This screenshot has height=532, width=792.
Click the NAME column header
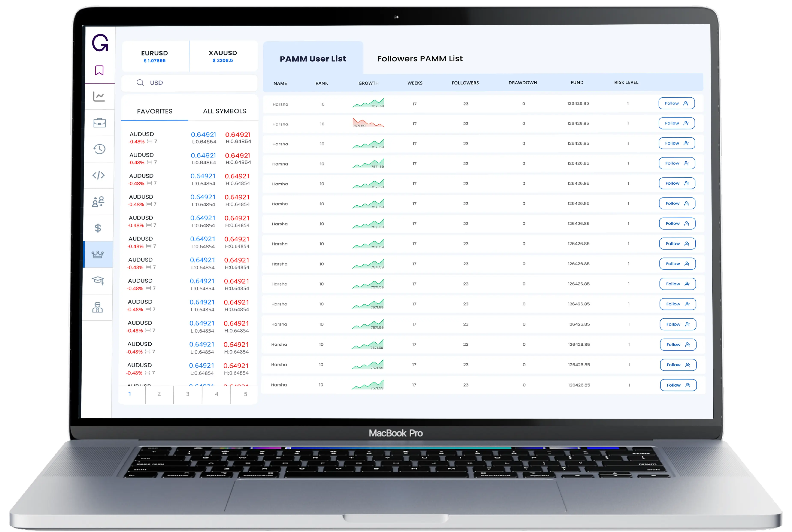click(280, 83)
